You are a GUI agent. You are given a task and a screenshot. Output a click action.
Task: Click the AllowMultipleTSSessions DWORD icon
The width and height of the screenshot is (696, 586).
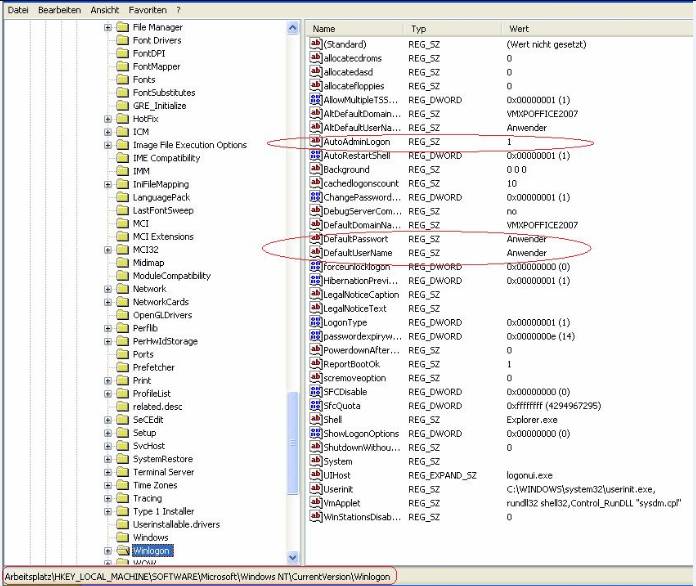pos(316,100)
